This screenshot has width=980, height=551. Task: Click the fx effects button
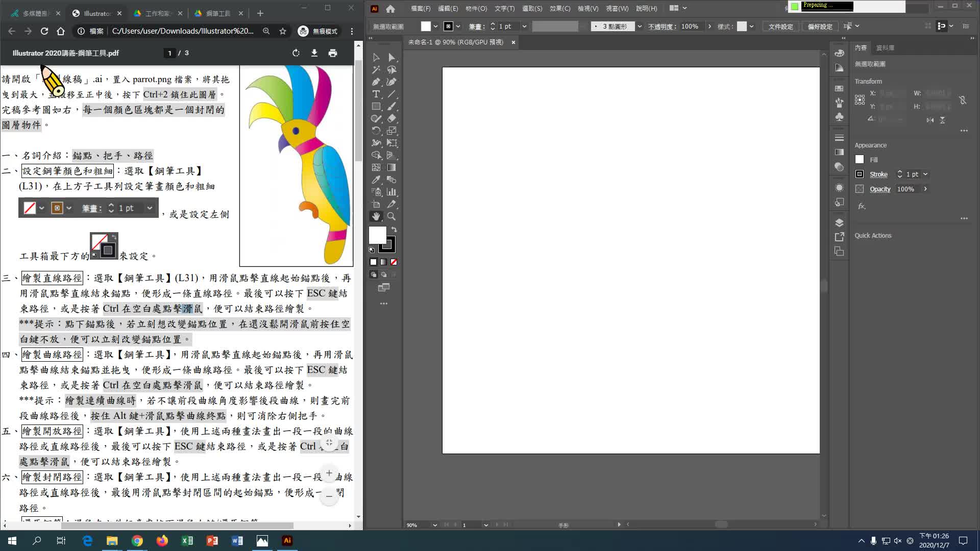pyautogui.click(x=862, y=207)
